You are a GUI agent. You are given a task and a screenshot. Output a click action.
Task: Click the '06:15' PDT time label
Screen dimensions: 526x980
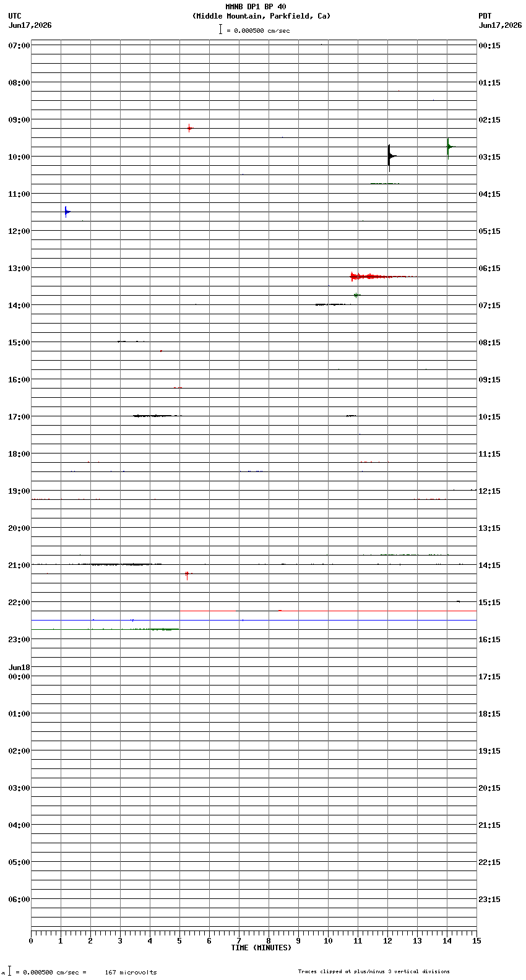pos(489,269)
